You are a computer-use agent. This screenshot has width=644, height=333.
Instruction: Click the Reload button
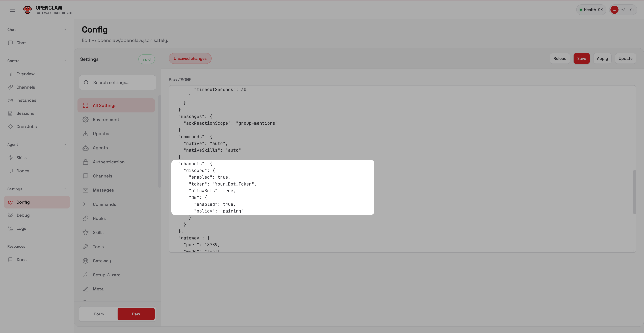[559, 58]
